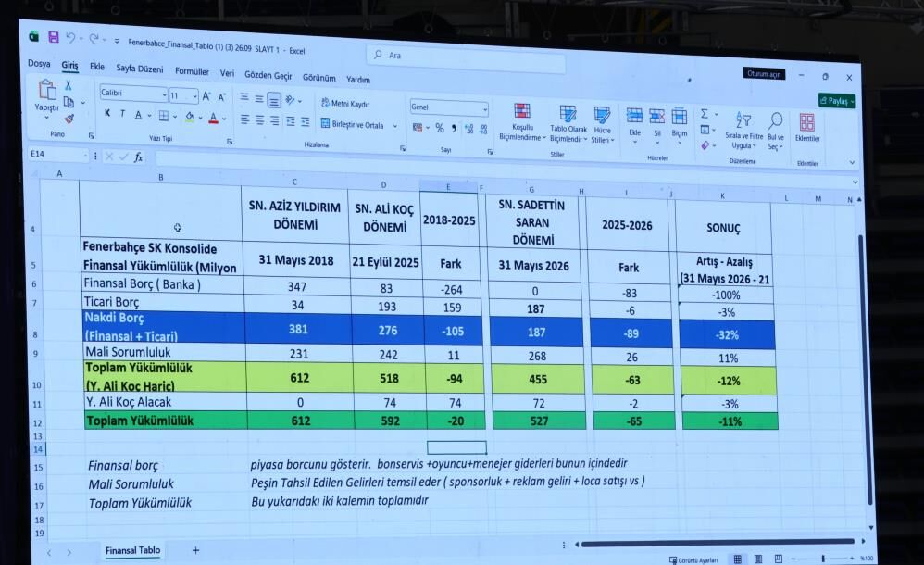Click the Paylaş share button

[x=836, y=101]
